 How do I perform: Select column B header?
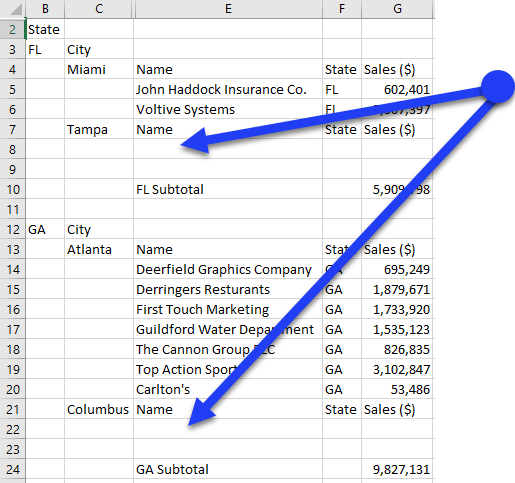(x=45, y=9)
